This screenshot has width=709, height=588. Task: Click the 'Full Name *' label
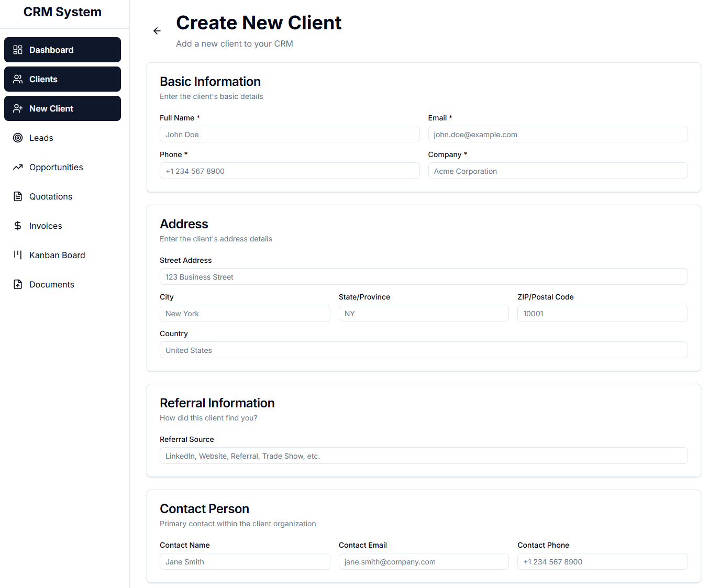[x=180, y=118]
